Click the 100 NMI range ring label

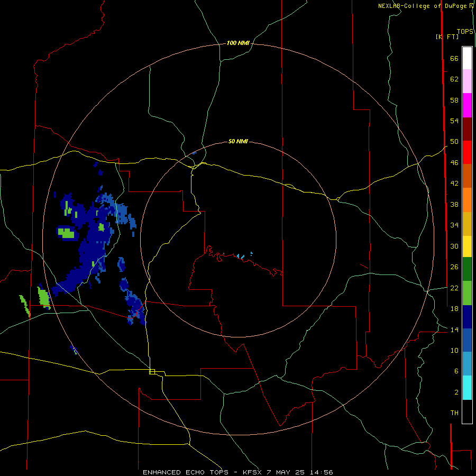coord(238,43)
